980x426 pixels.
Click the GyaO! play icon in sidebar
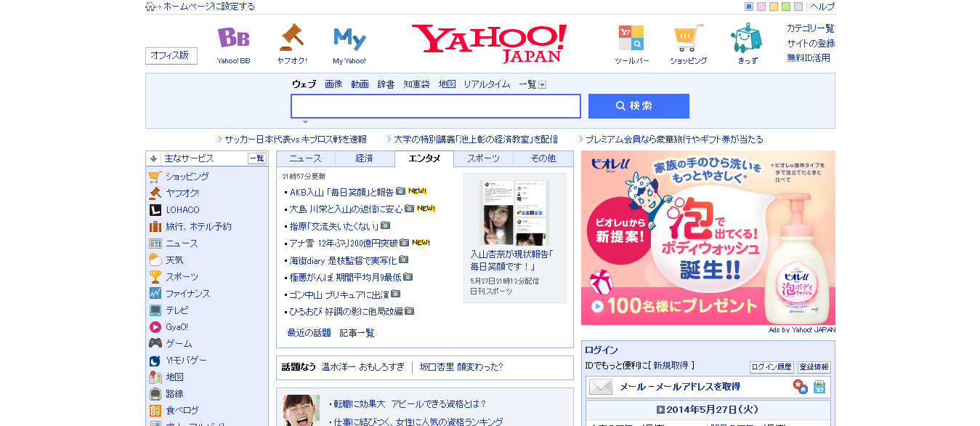point(155,327)
